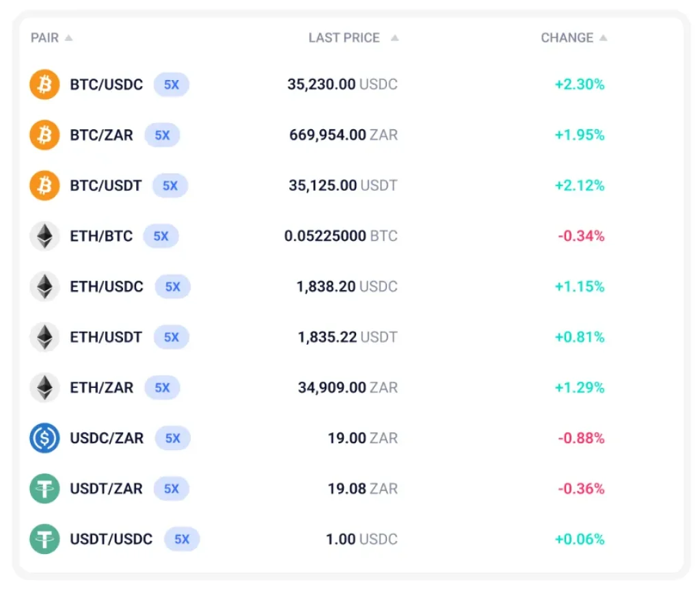700x591 pixels.
Task: Click the Ethereum icon for ETH/USDC
Action: pyautogui.click(x=44, y=287)
